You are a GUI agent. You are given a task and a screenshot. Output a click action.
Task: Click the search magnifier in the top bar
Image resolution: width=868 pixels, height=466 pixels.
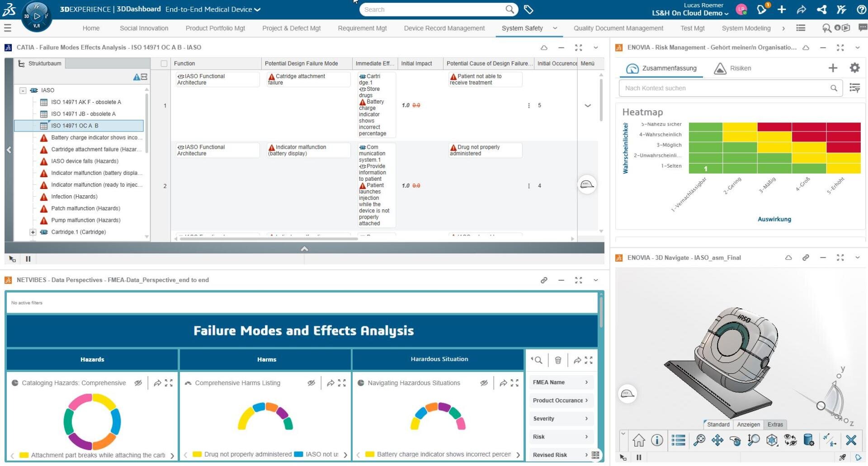[x=509, y=9]
